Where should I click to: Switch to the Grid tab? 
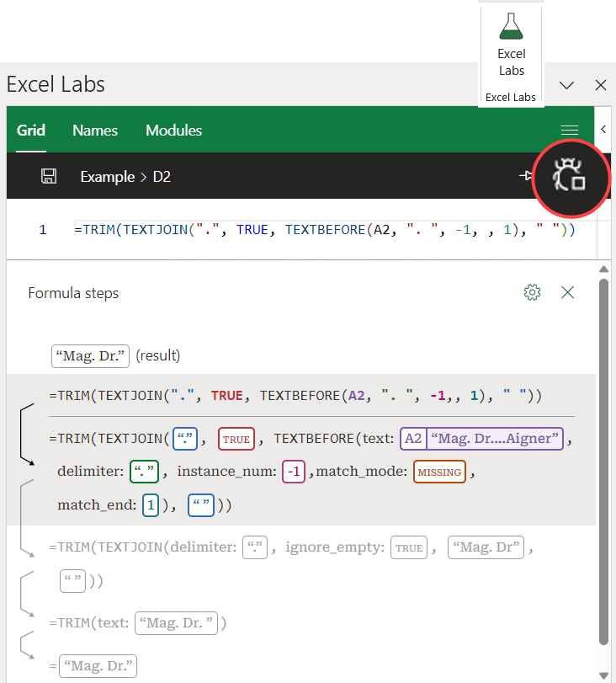click(x=31, y=131)
